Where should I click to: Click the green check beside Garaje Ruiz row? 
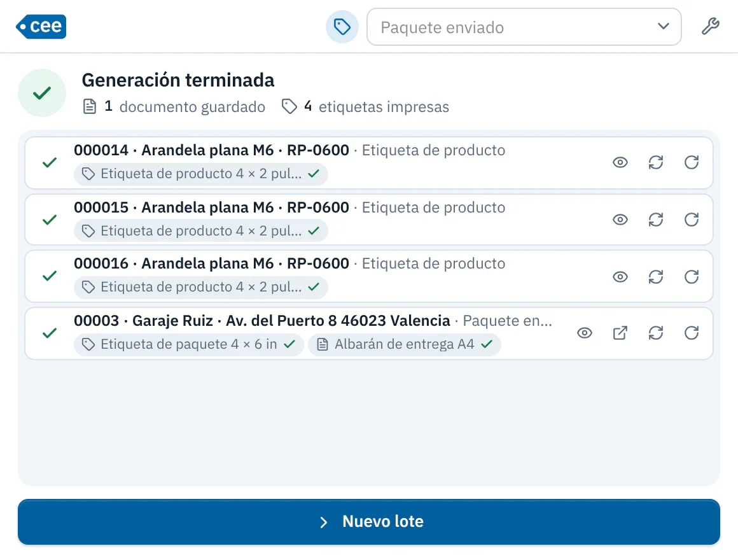50,333
